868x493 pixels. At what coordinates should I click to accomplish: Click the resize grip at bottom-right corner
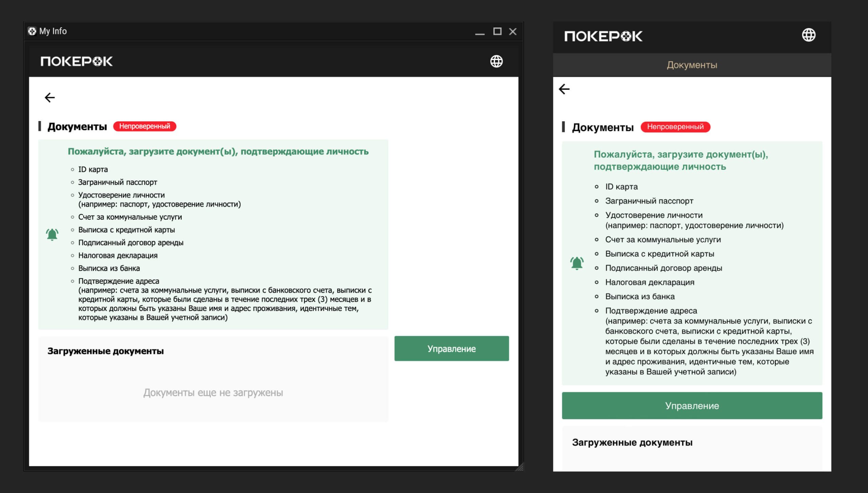click(520, 468)
